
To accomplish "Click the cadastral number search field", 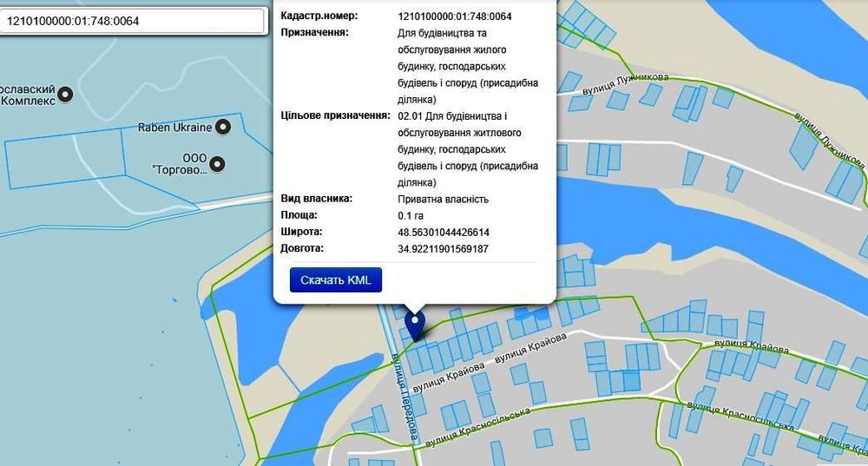I will (132, 21).
